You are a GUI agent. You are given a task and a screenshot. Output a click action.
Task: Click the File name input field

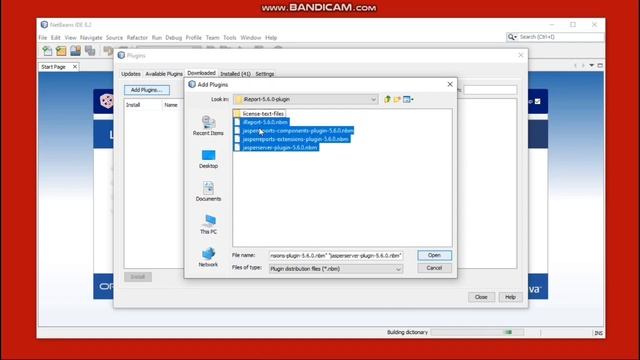[336, 256]
